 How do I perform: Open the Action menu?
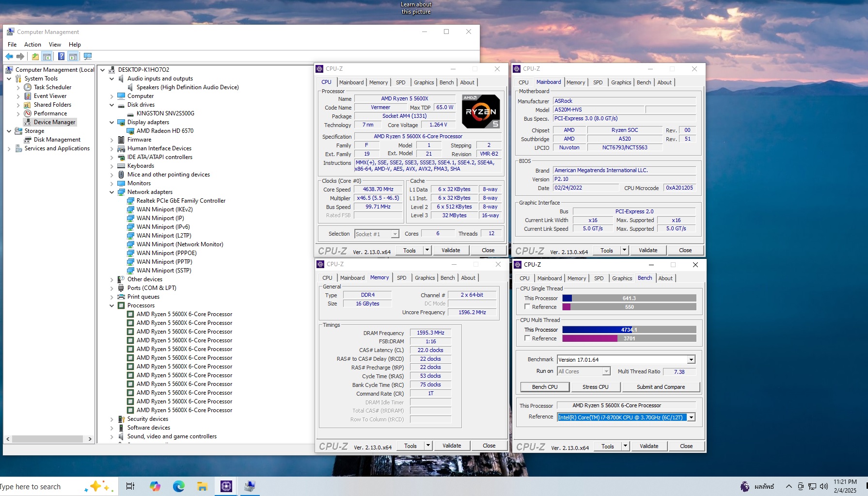32,45
